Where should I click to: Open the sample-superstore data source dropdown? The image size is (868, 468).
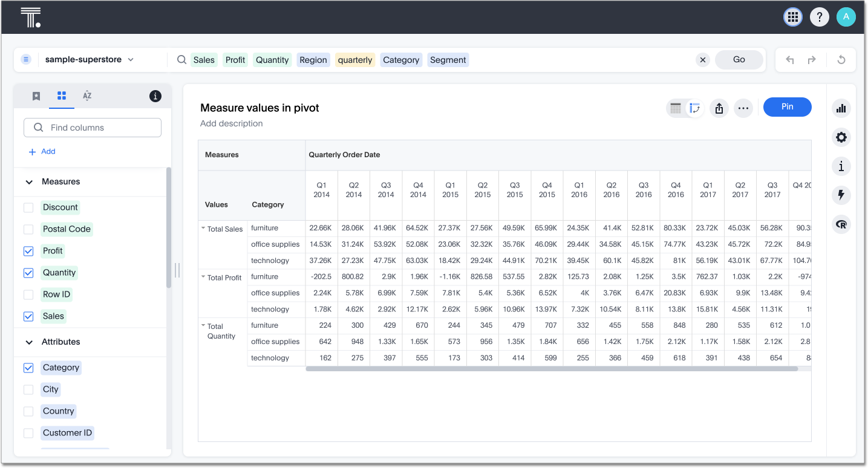[x=89, y=60]
